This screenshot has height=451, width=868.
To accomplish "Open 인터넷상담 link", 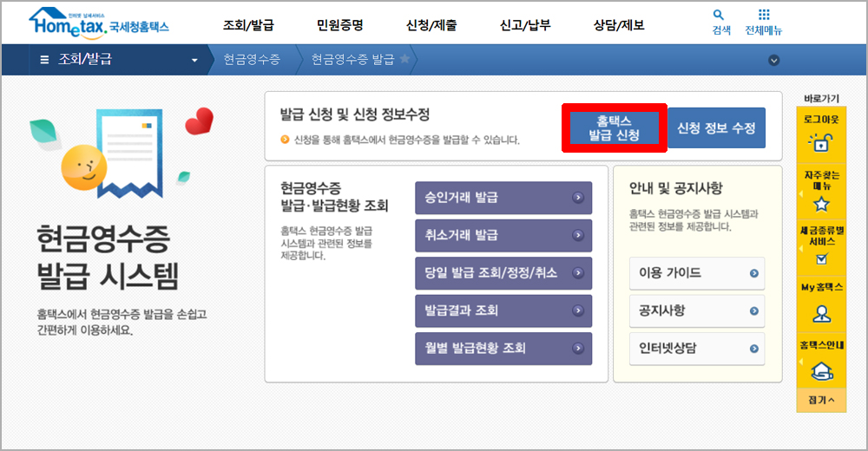I will click(697, 348).
